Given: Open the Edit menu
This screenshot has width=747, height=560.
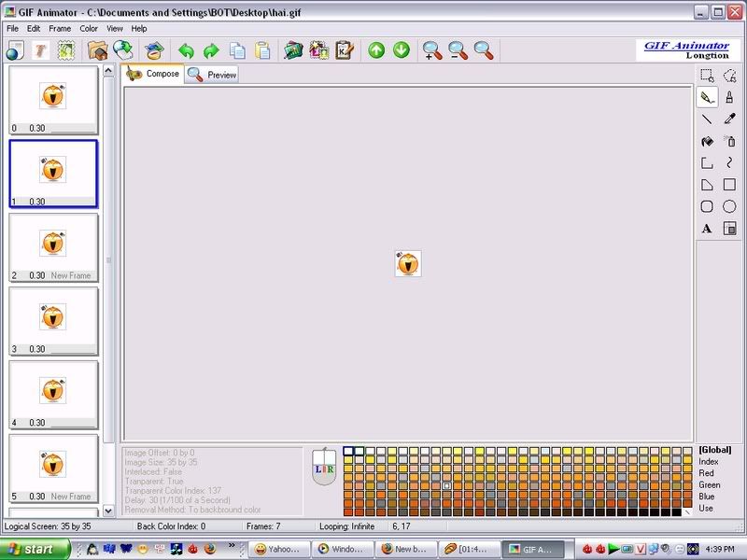Looking at the screenshot, I should click(34, 29).
